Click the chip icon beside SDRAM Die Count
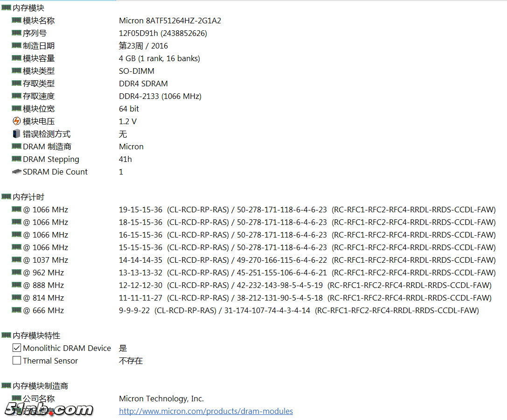This screenshot has height=420, width=507. [x=16, y=171]
